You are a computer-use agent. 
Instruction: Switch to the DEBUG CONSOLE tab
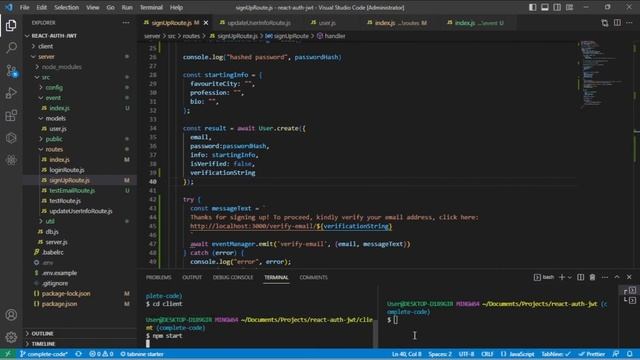pos(233,277)
